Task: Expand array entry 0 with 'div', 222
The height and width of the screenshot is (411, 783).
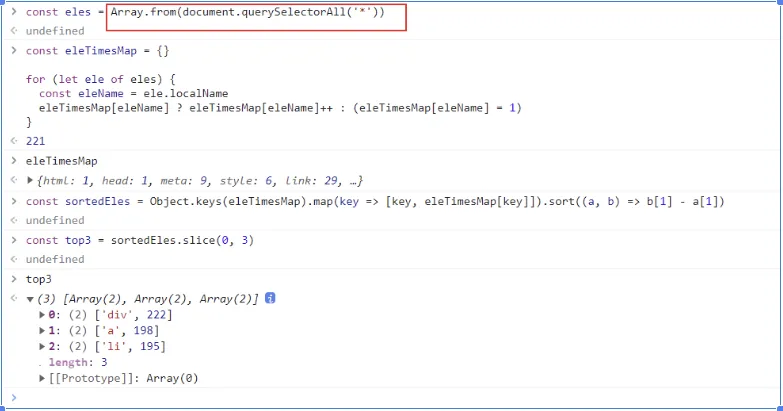Action: point(42,315)
